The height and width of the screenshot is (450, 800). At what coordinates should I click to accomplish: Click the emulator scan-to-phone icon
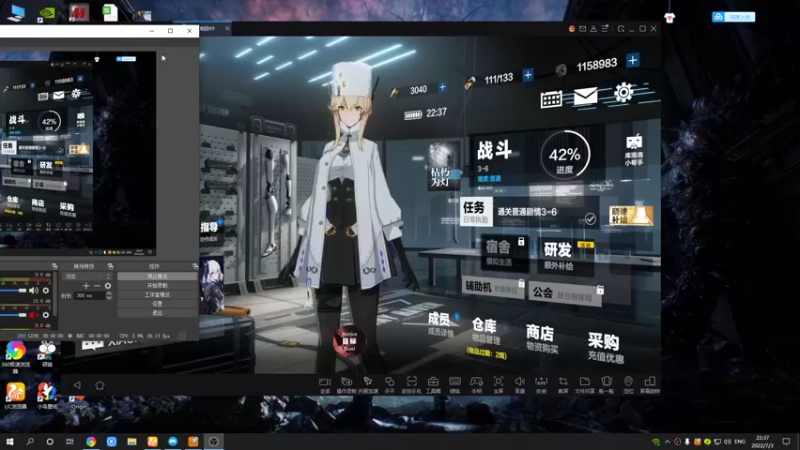click(411, 384)
